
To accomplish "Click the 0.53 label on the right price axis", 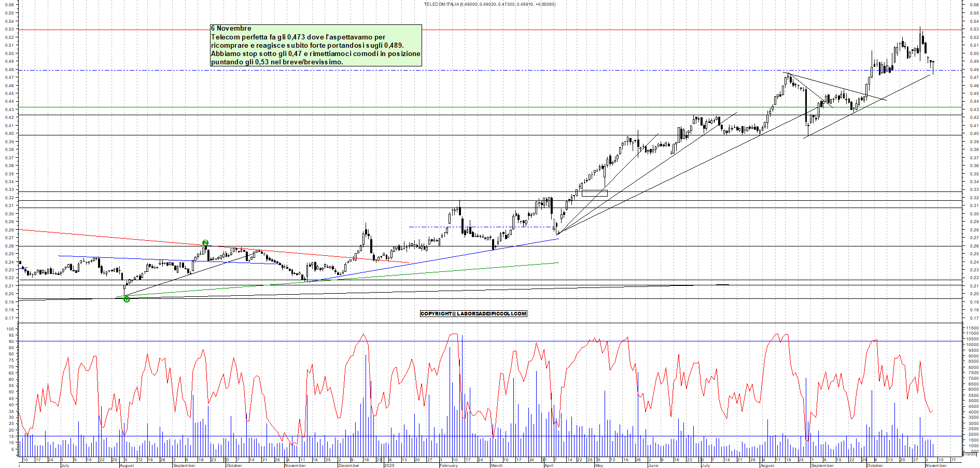I will pyautogui.click(x=973, y=29).
